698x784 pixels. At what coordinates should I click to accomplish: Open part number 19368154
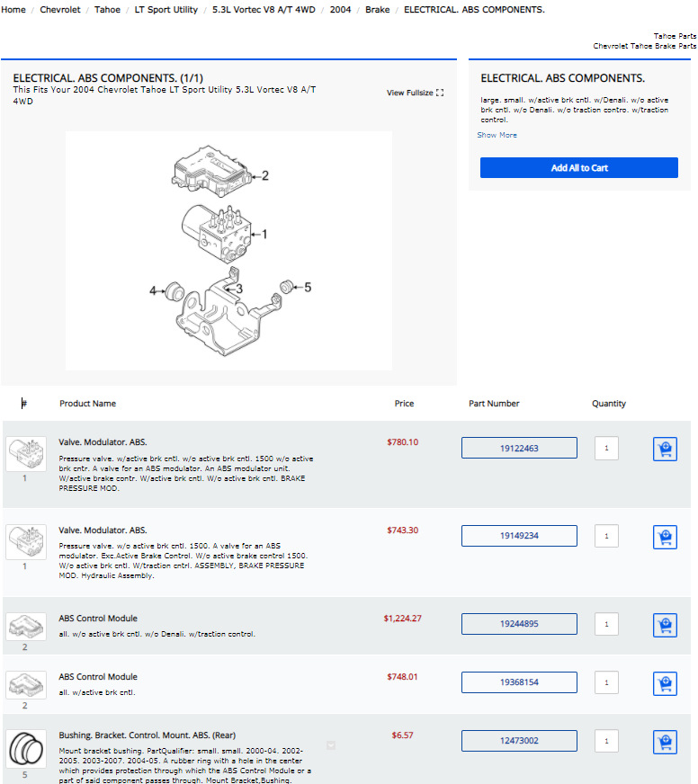[x=519, y=682]
